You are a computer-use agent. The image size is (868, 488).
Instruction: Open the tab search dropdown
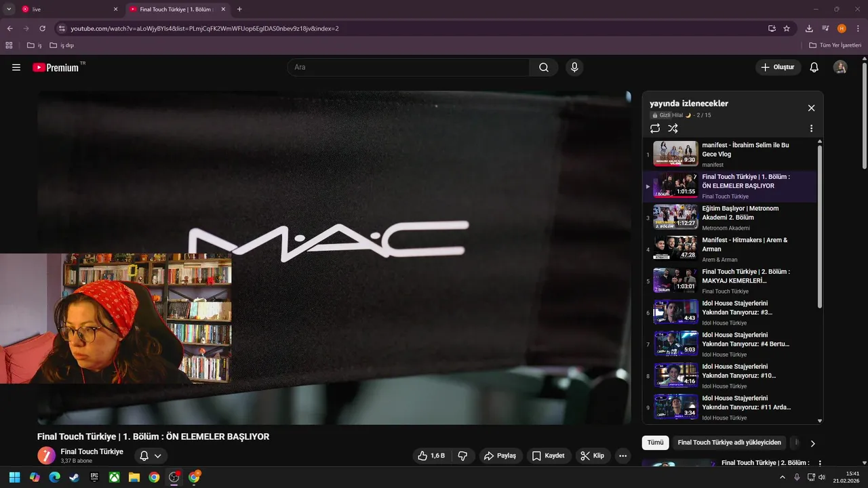click(9, 9)
